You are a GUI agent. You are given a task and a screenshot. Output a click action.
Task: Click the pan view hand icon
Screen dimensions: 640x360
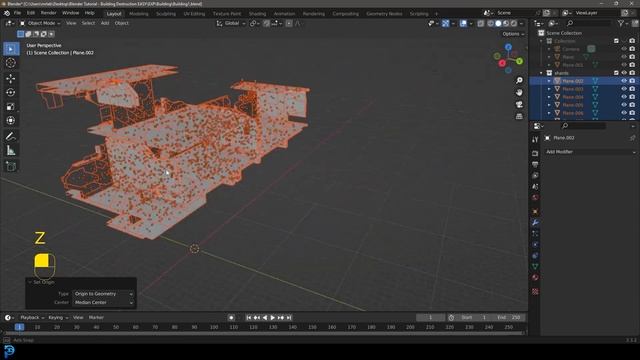[519, 93]
